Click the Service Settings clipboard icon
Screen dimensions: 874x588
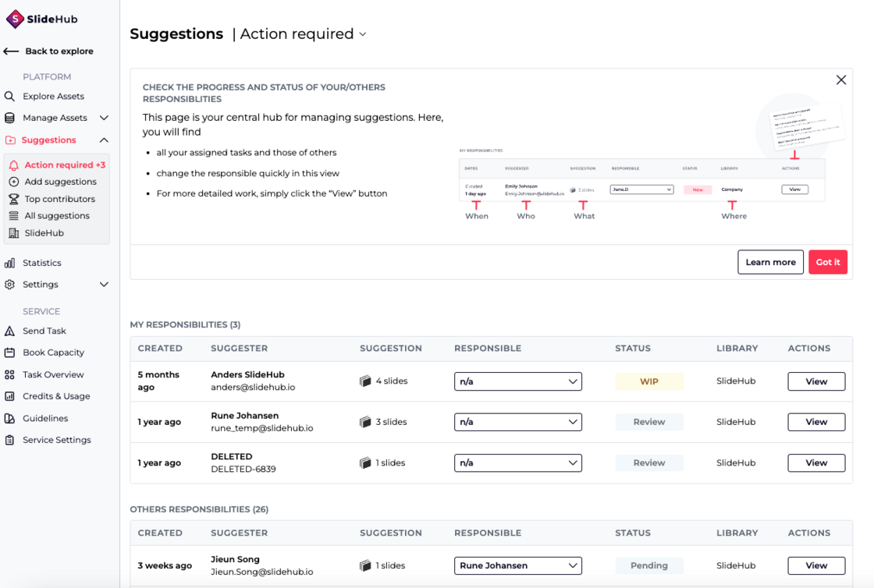pyautogui.click(x=9, y=440)
